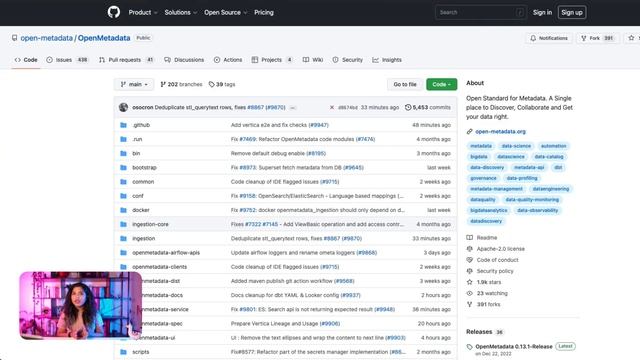Click the link icon beside open-metadata.org
This screenshot has height=360, width=640.
click(469, 131)
